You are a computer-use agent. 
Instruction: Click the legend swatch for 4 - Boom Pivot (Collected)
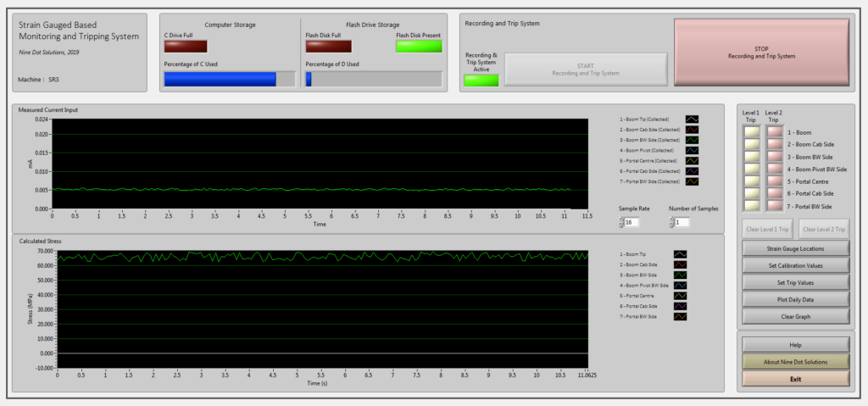pos(692,150)
